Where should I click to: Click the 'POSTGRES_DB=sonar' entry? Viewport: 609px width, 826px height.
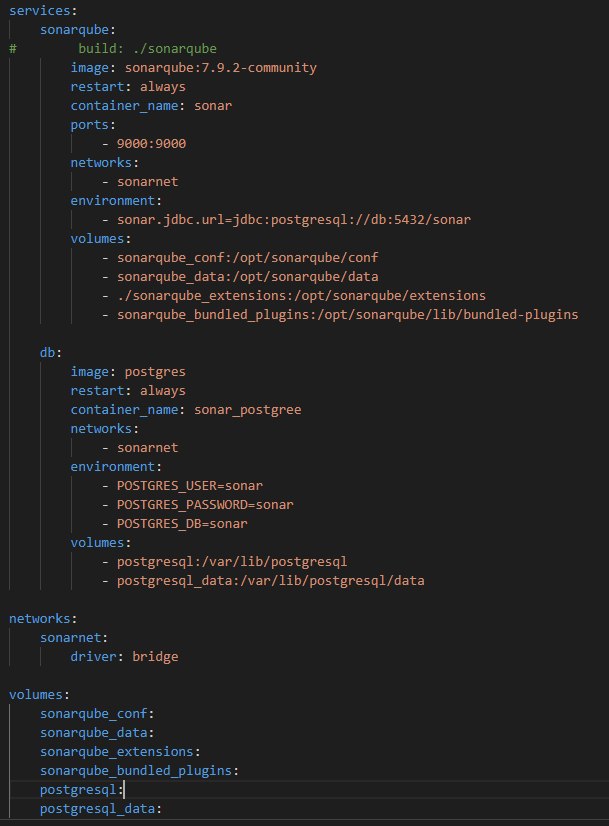click(x=182, y=523)
